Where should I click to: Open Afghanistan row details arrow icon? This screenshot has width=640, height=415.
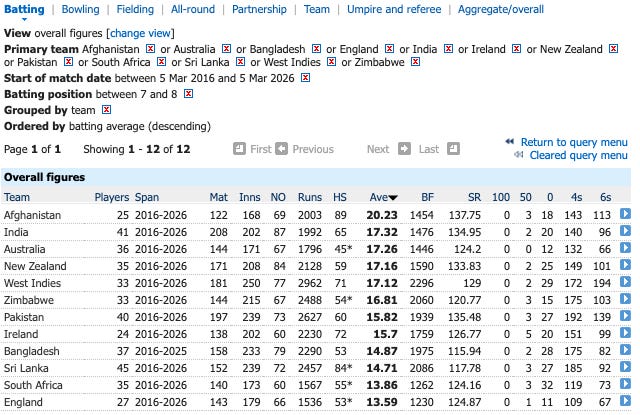click(x=625, y=214)
